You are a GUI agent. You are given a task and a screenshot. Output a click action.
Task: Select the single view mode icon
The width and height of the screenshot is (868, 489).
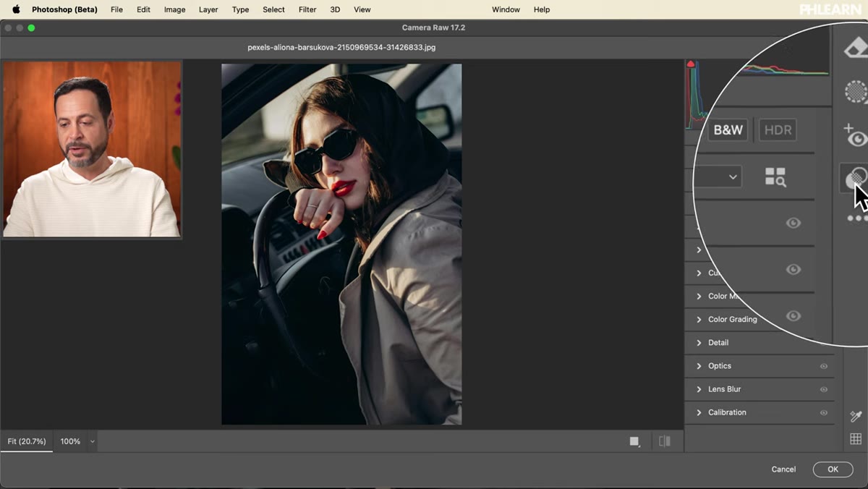point(634,441)
